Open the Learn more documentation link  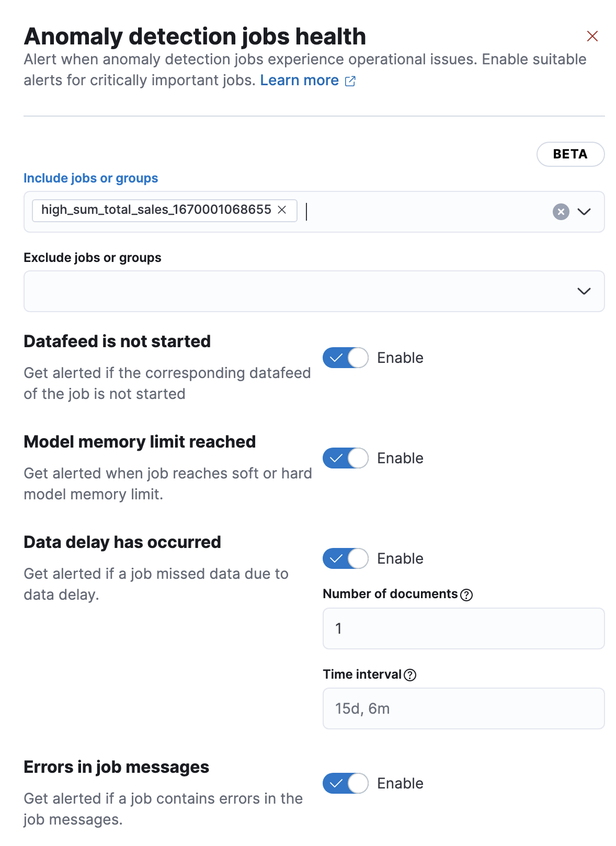click(x=299, y=81)
